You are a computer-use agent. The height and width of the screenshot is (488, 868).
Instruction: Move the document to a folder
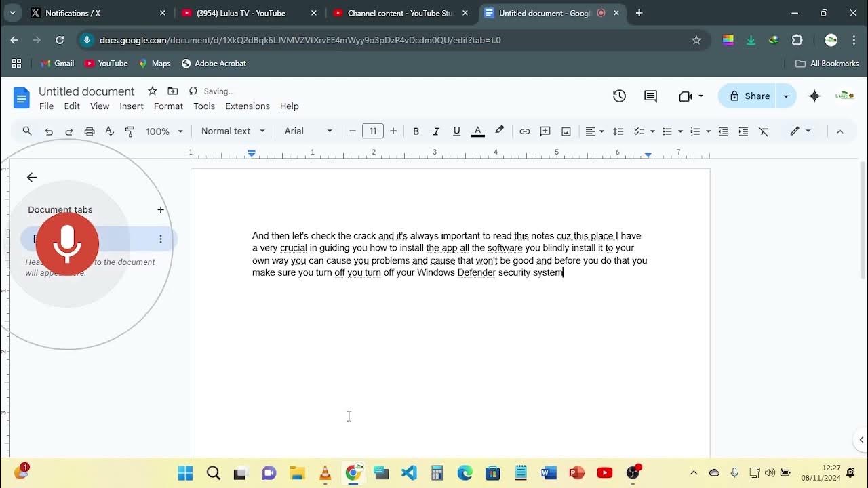click(173, 91)
